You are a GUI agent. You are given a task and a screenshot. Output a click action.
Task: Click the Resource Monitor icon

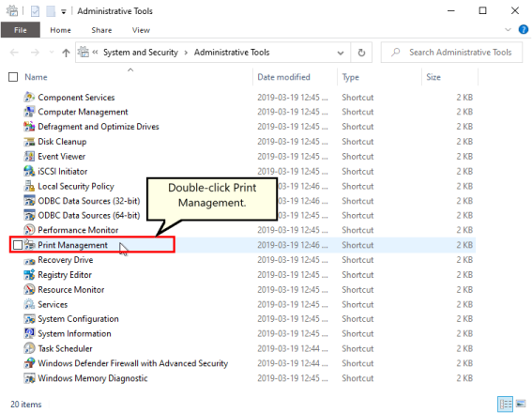[x=29, y=290]
